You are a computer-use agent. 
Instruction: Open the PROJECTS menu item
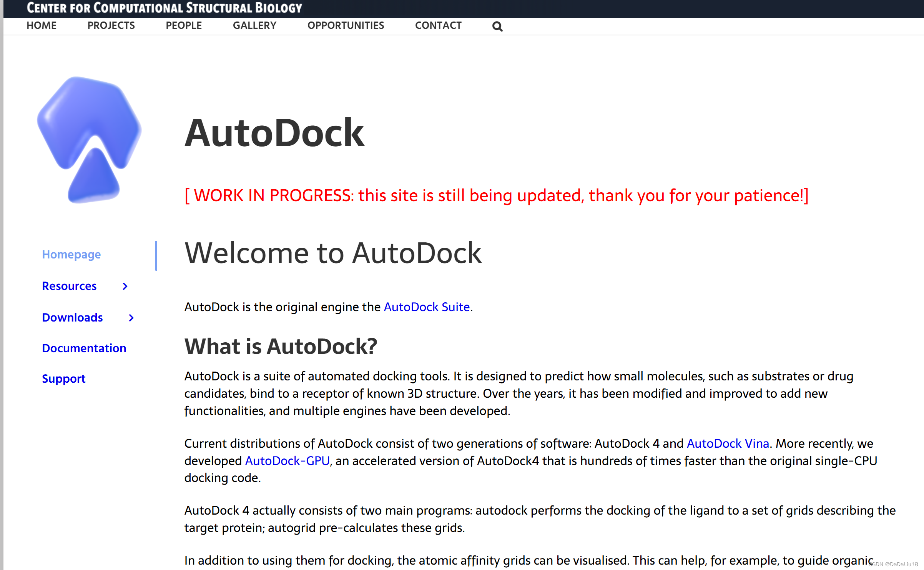click(111, 25)
